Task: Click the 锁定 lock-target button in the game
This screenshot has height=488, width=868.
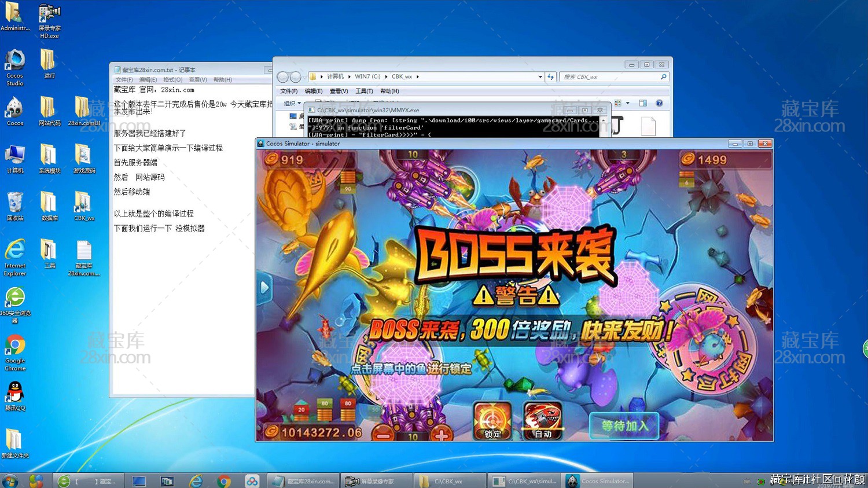Action: coord(492,421)
